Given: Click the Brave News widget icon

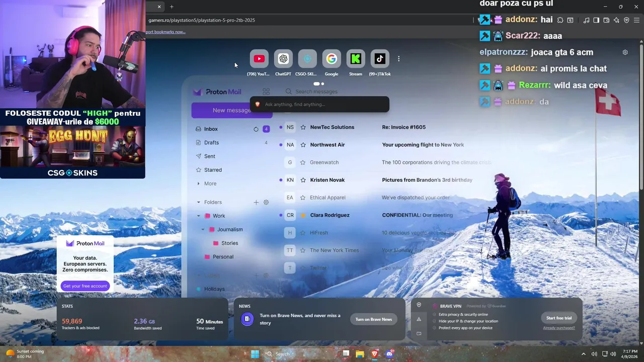Looking at the screenshot, I should [x=247, y=319].
